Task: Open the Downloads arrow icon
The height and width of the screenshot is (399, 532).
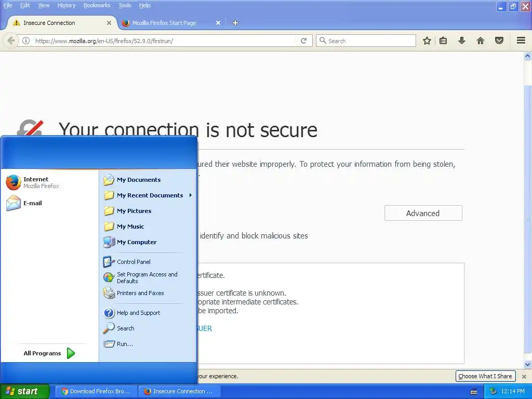Action: 462,41
